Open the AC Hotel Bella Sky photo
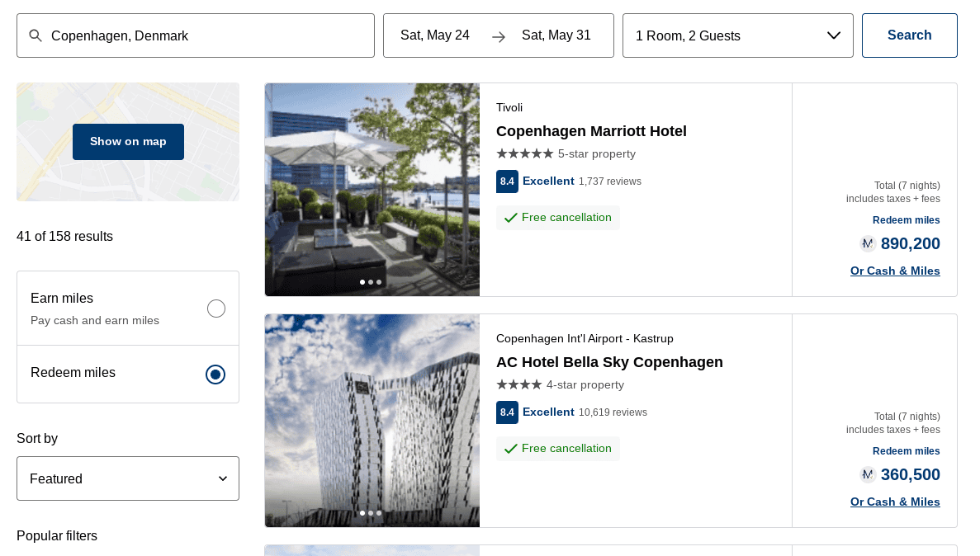 (x=372, y=421)
